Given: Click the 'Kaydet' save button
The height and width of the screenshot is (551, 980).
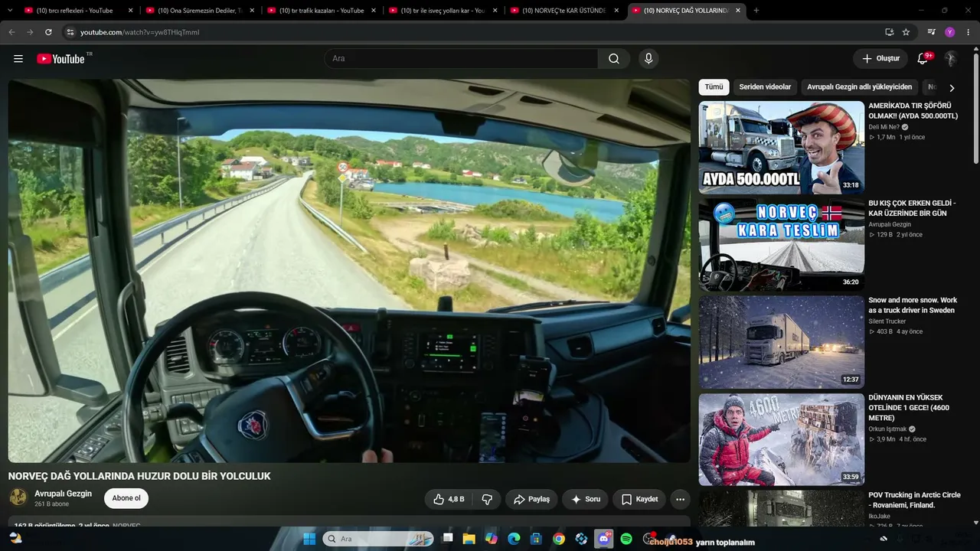Looking at the screenshot, I should coord(639,499).
